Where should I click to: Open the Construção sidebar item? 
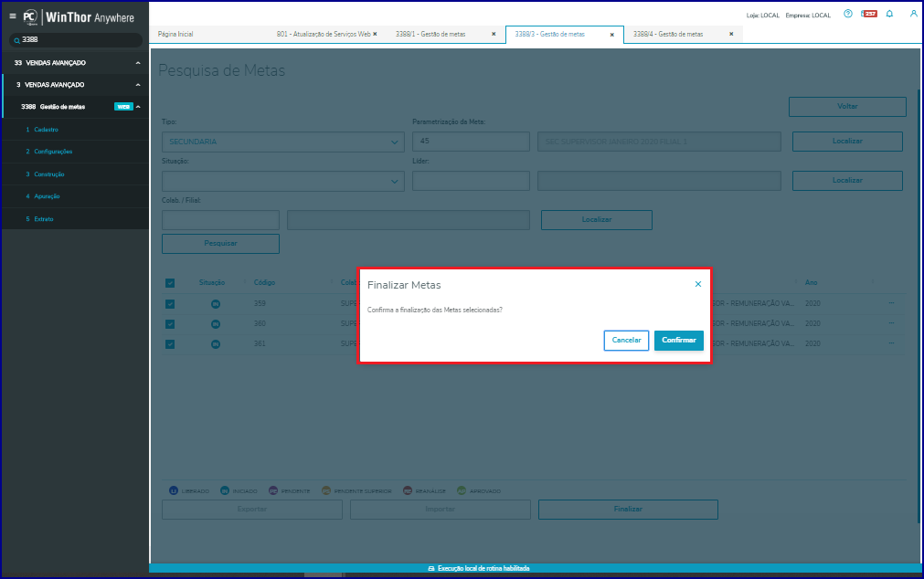point(75,174)
